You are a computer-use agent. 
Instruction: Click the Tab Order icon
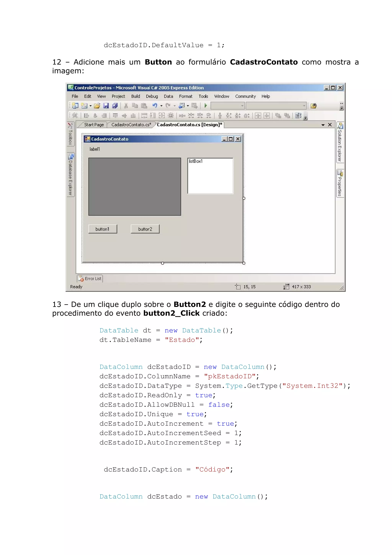(x=298, y=115)
